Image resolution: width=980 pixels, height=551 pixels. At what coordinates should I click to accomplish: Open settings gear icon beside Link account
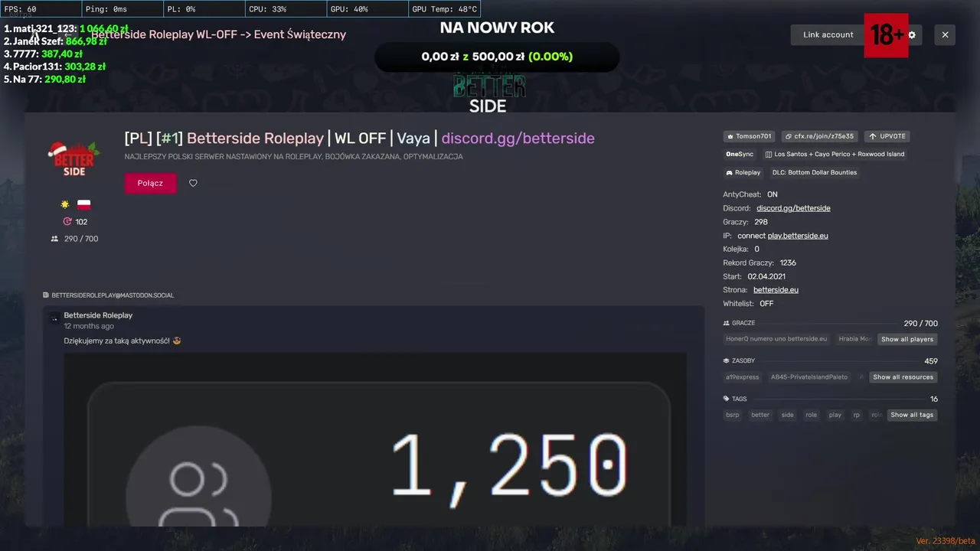click(912, 34)
